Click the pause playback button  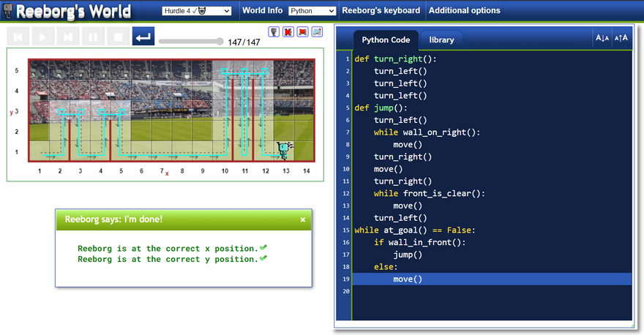coord(92,37)
